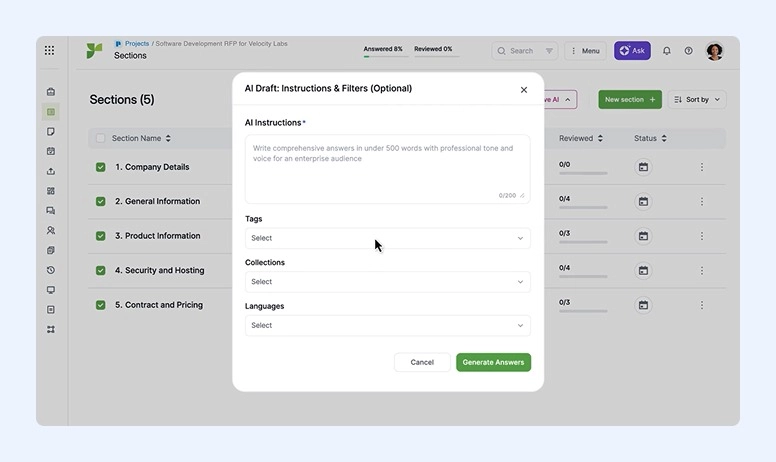Click the Reviewed 0% progress bar
The image size is (776, 462).
436,57
